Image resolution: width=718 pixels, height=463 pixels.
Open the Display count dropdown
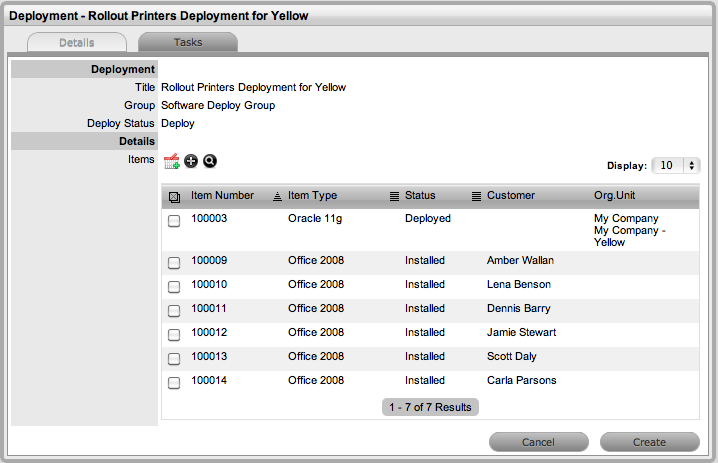click(x=675, y=166)
